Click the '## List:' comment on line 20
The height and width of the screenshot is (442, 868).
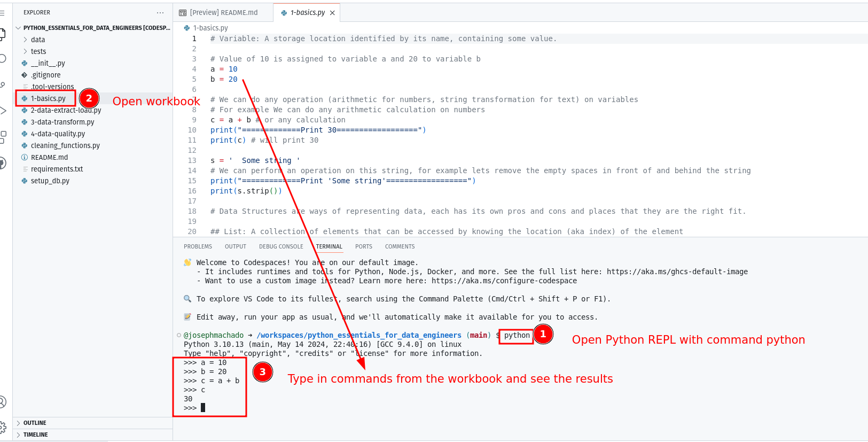[447, 231]
